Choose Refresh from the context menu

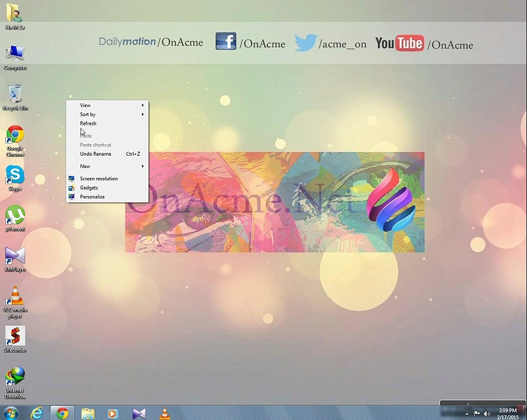[x=107, y=123]
